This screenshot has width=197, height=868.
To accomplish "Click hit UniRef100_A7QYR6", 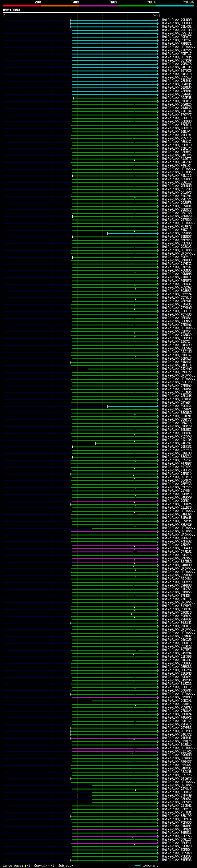I will (x=176, y=50).
